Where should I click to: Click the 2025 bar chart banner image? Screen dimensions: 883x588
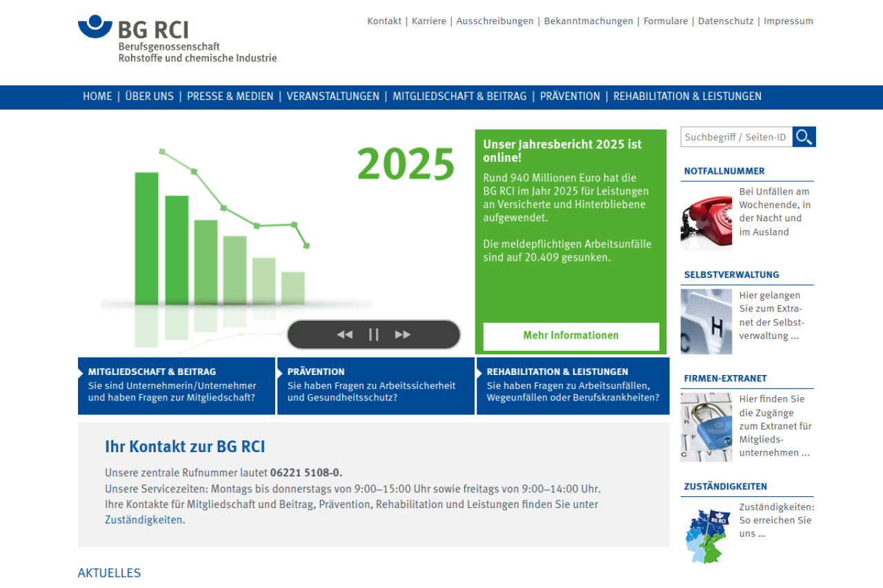coord(276,241)
